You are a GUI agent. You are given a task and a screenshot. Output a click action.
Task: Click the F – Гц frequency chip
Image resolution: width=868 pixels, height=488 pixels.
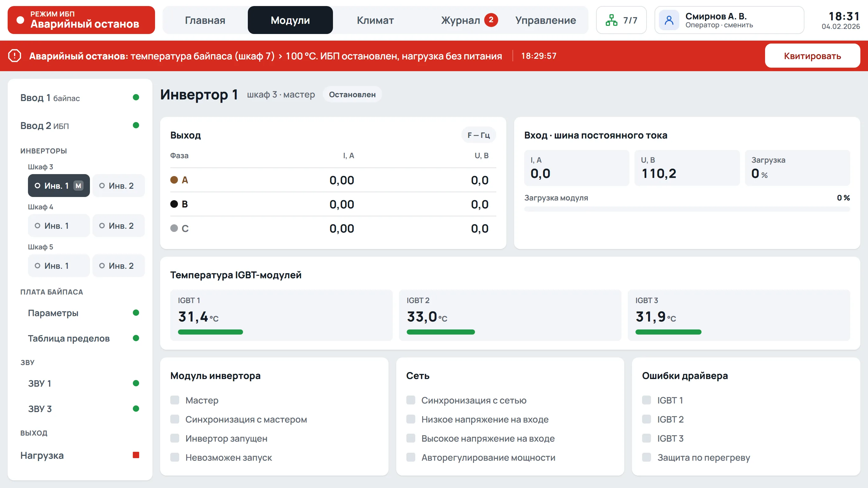tap(478, 135)
